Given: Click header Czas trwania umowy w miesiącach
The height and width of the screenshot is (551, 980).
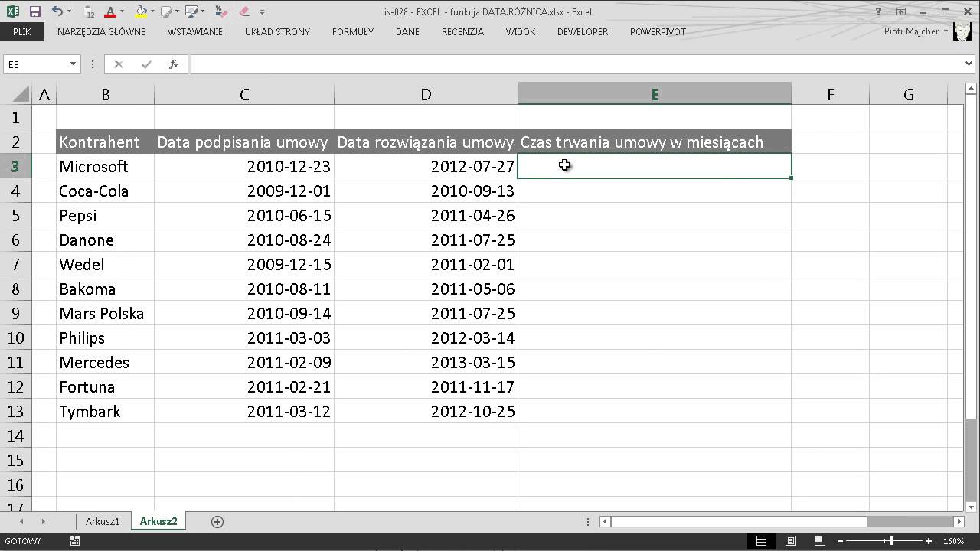Looking at the screenshot, I should click(655, 142).
